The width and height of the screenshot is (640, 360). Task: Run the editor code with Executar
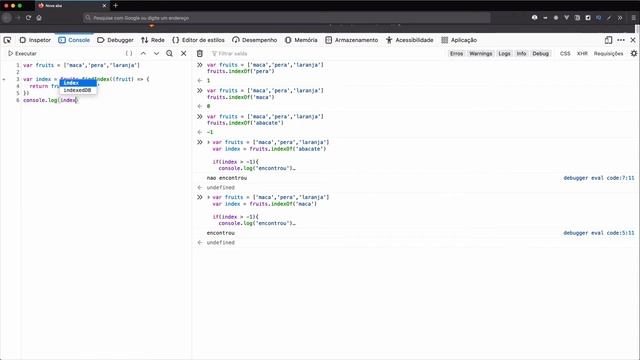click(22, 53)
